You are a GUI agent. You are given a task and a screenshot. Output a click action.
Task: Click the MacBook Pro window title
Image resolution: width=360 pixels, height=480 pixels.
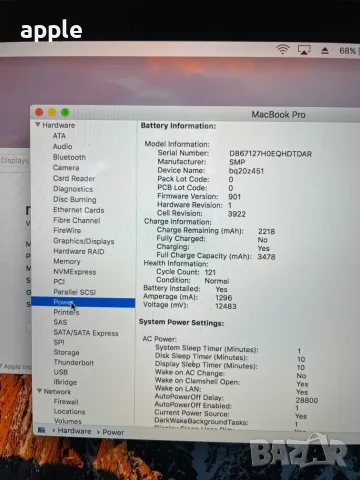coord(278,115)
